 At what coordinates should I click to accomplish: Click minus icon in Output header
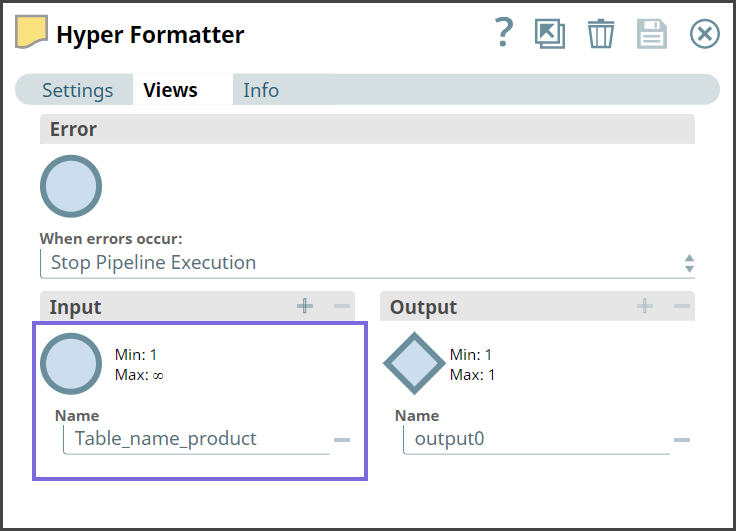(682, 306)
